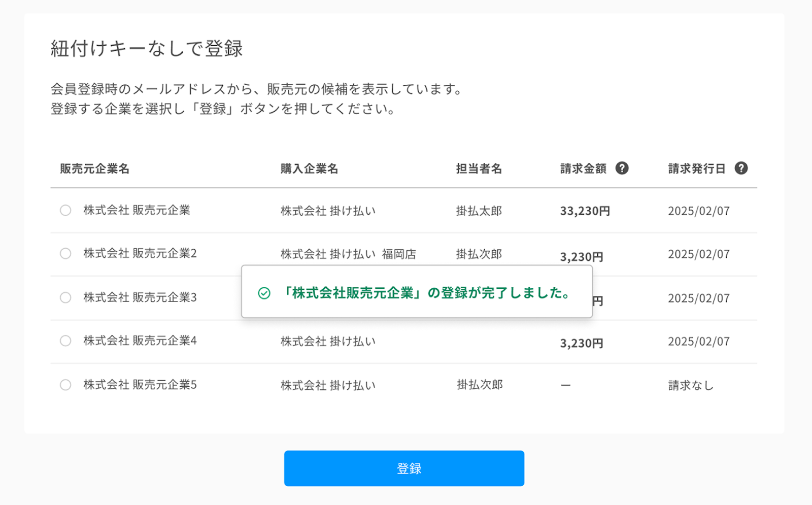
Task: Click the 請求金額 column header label
Action: 583,169
